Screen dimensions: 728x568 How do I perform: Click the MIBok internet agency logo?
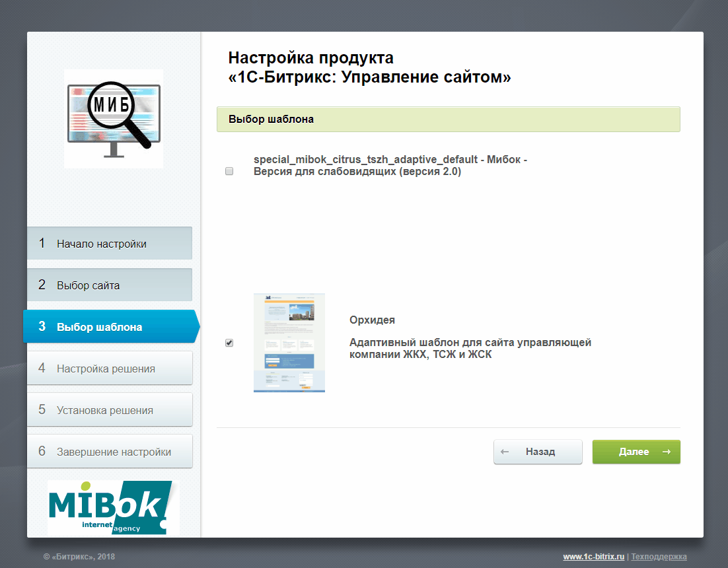pyautogui.click(x=113, y=508)
